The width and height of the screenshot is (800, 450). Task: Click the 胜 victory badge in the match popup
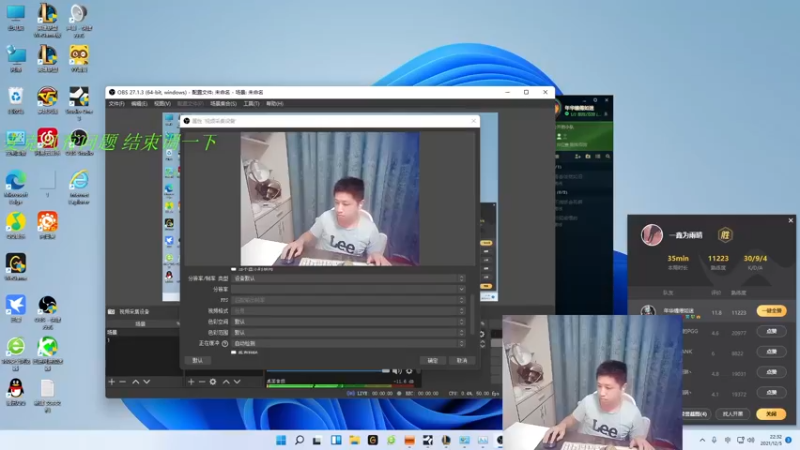point(725,235)
